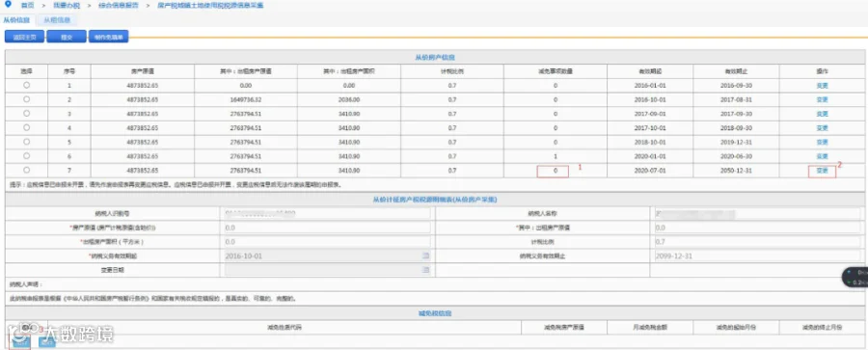Open 综合信息报告 breadcrumb link
The width and height of the screenshot is (868, 350).
(x=119, y=5)
